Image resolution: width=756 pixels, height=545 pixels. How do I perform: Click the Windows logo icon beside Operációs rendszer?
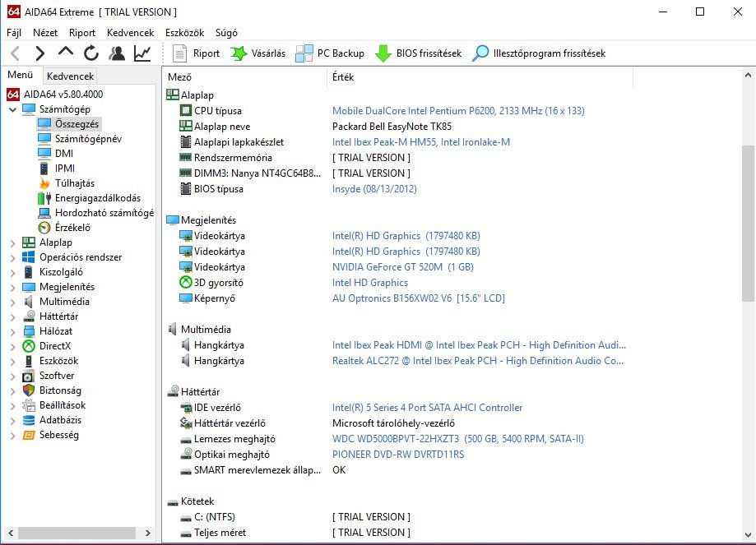pyautogui.click(x=29, y=257)
